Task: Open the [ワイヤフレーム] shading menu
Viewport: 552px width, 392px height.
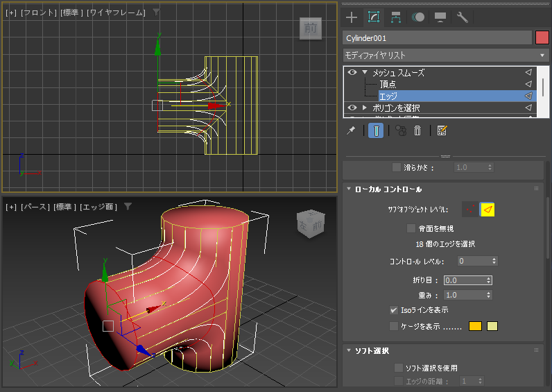Action: [x=116, y=12]
